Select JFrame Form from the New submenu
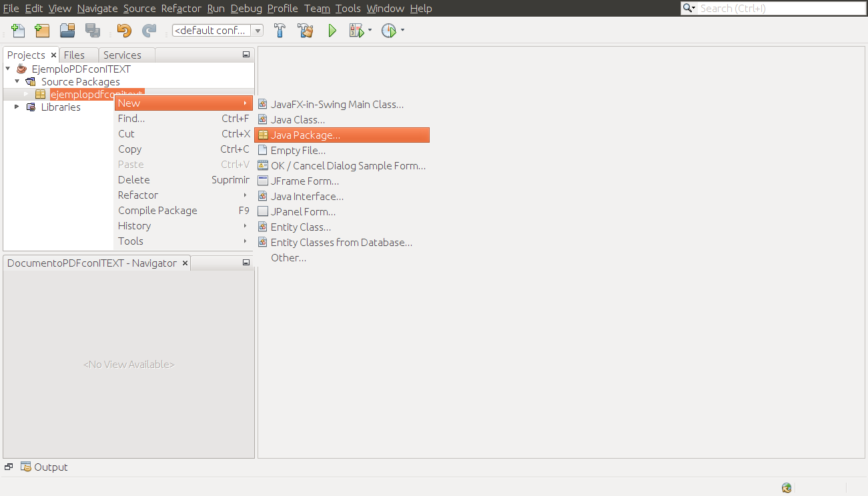Screen dimensions: 868x496 point(303,181)
